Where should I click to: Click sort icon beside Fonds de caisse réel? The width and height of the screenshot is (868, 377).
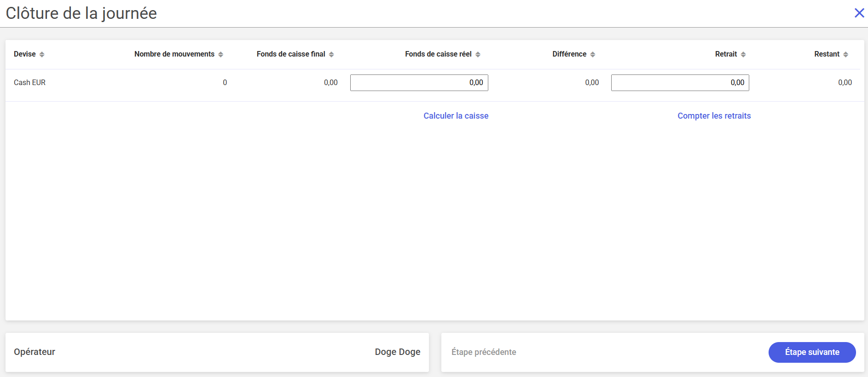pos(478,54)
